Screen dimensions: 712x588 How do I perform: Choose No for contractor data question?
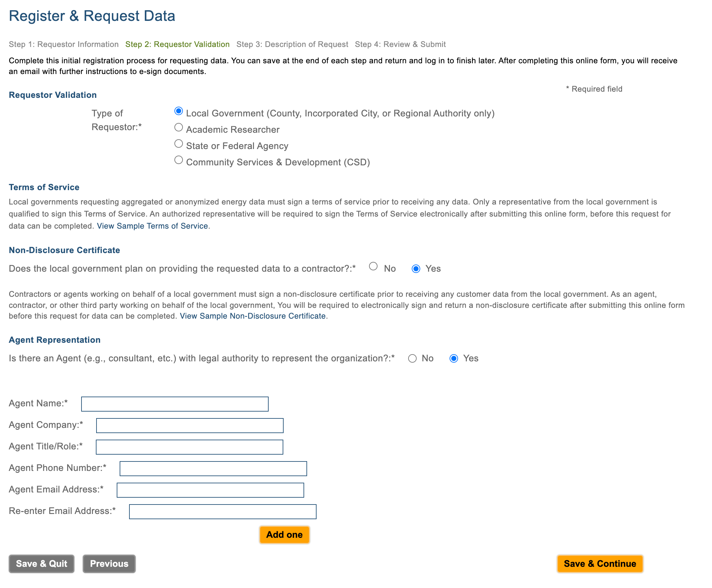[x=373, y=266]
